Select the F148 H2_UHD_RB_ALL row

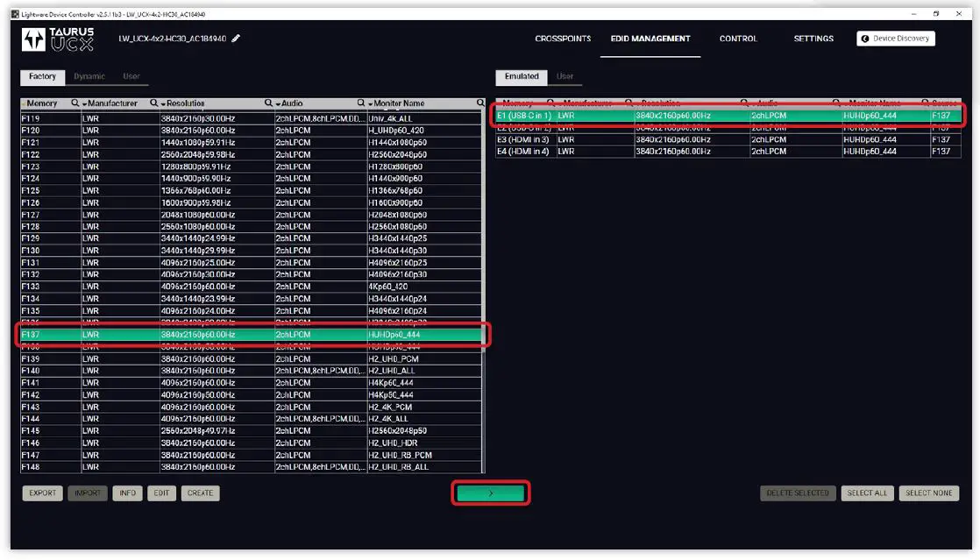coord(252,467)
